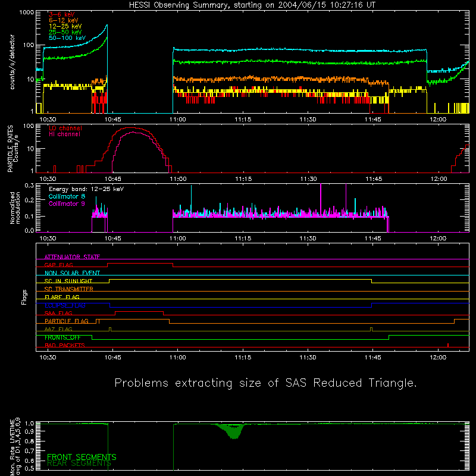Screen dimensions: 476x476
Task: Click the '12:00' time label under flags panel
Action: tap(438, 358)
